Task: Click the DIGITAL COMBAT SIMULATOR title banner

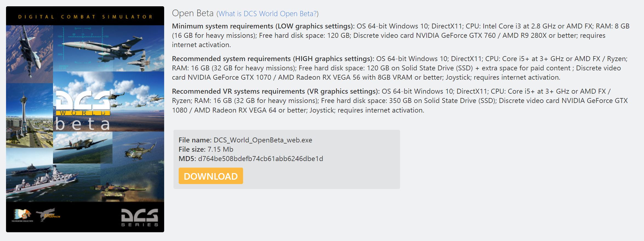Action: coord(85,16)
